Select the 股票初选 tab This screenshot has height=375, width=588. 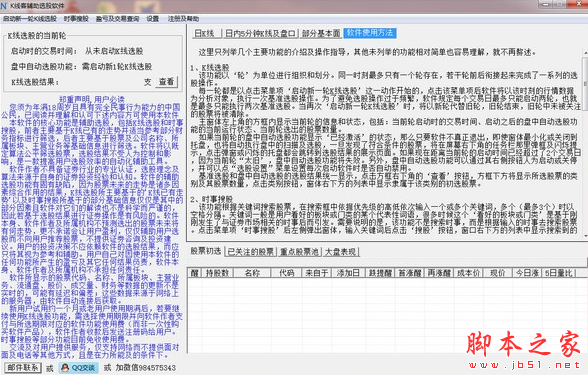tap(206, 251)
